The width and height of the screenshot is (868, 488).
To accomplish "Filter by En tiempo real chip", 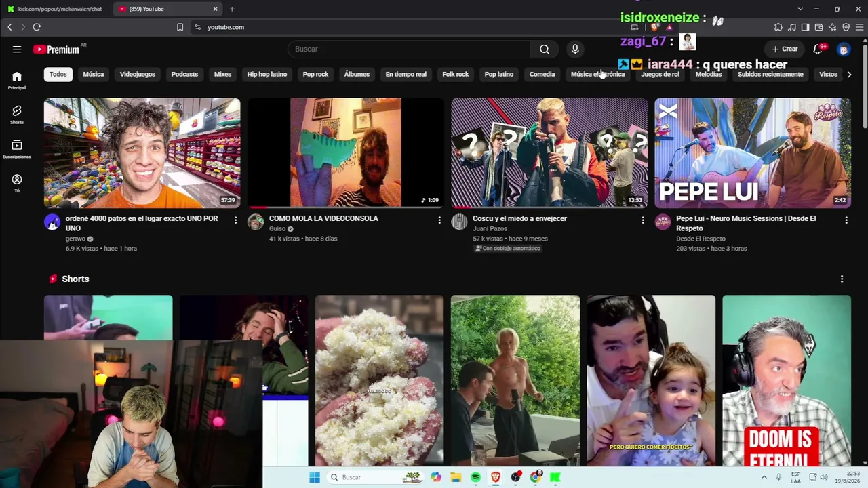I will click(x=406, y=75).
